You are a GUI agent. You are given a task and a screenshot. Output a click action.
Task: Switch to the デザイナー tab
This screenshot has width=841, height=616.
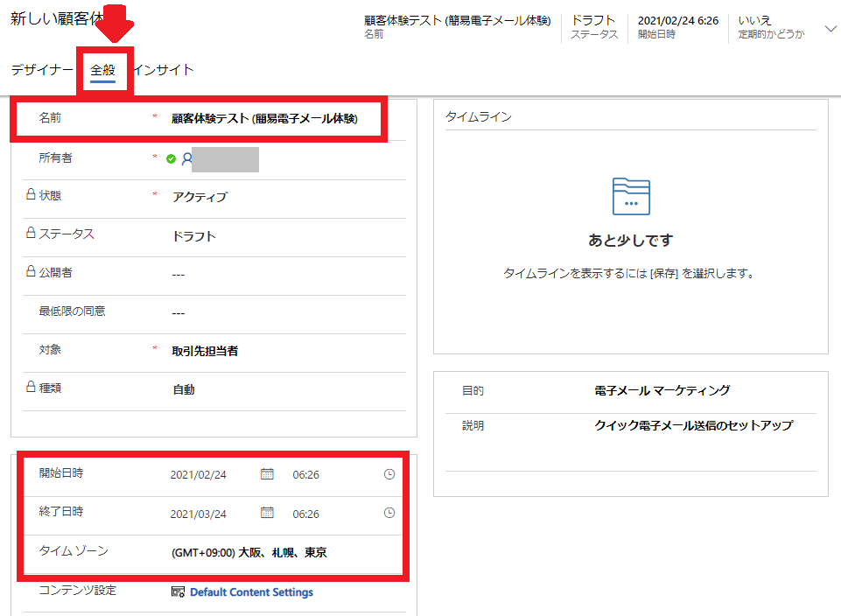pos(42,70)
